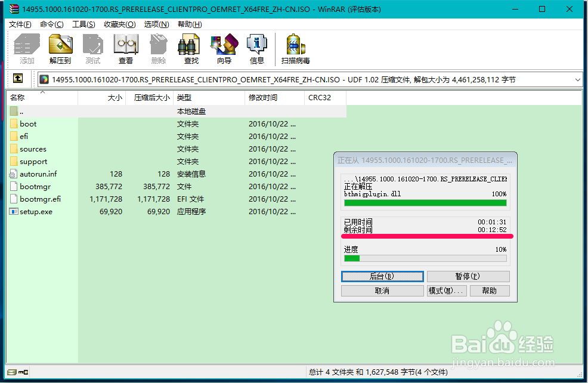Viewport: 588px width, 383px height.
Task: Click the bthmigplugin.dll file progress bar
Action: [425, 203]
